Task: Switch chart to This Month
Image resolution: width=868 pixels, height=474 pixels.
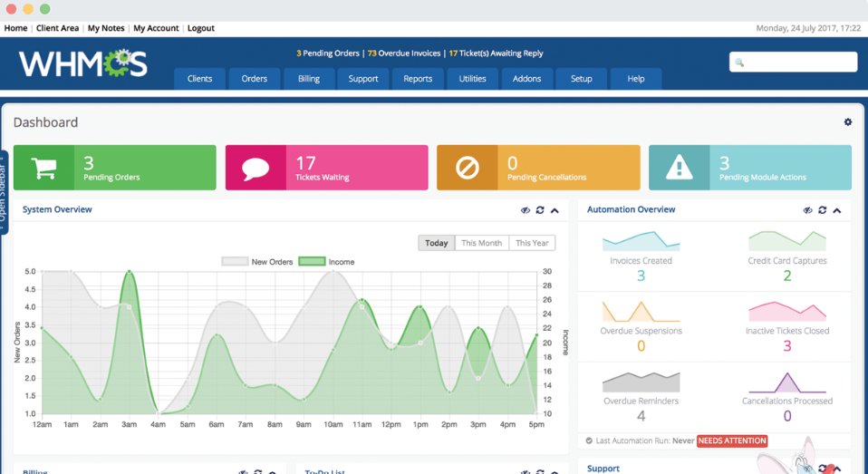Action: click(481, 243)
